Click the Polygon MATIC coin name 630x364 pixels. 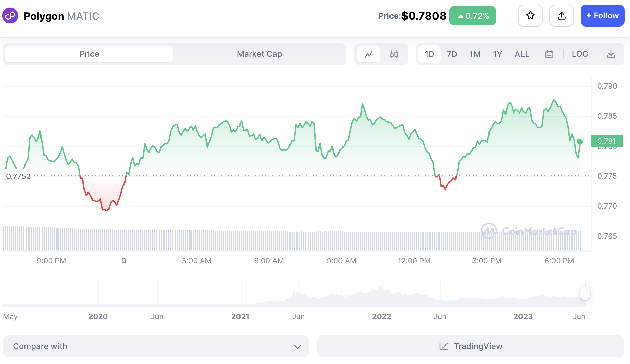61,16
